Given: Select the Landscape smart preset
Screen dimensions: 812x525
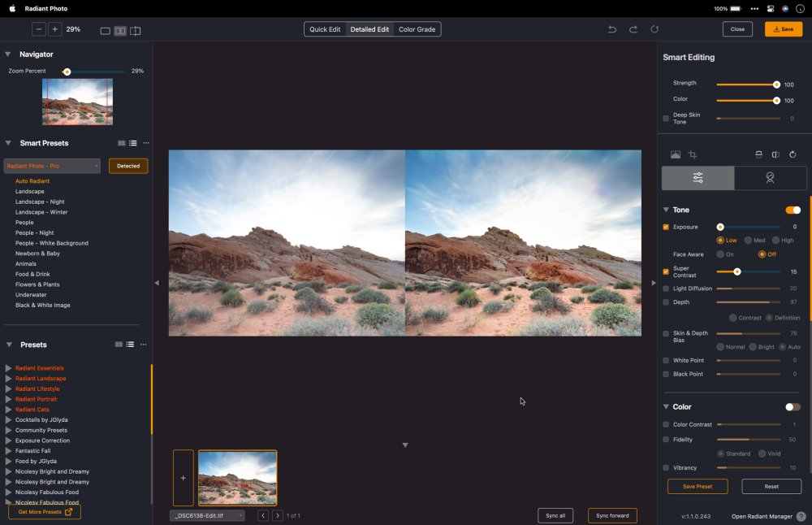Looking at the screenshot, I should point(29,191).
